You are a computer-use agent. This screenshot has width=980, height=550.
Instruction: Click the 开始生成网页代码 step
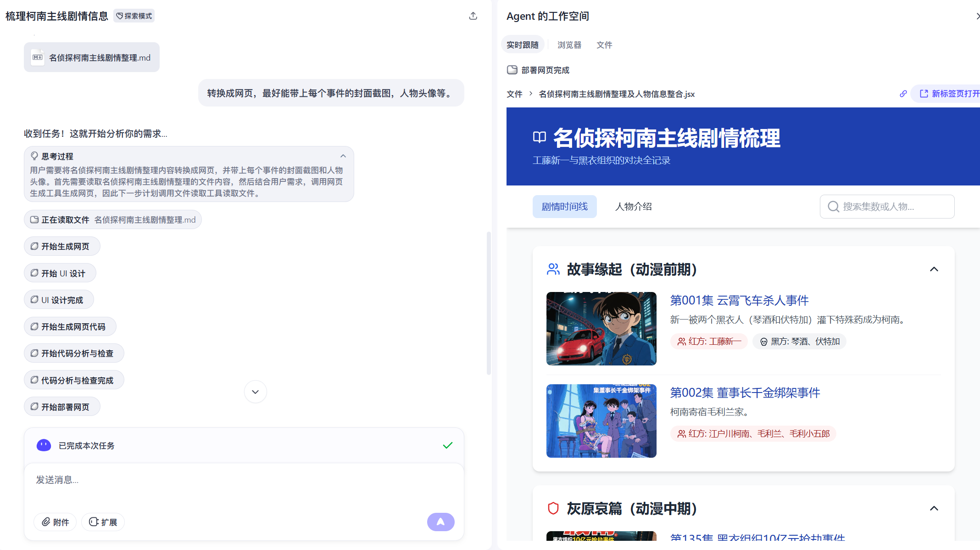click(x=70, y=326)
